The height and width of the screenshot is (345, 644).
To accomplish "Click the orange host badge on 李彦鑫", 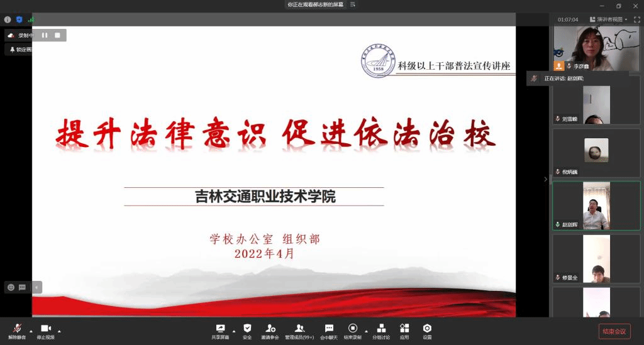I will coord(558,65).
